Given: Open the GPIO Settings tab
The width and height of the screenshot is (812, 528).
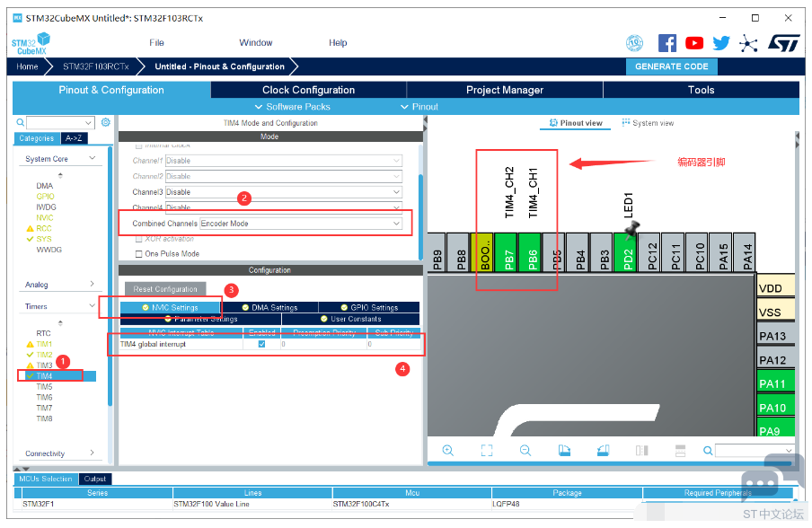Looking at the screenshot, I should tap(368, 307).
